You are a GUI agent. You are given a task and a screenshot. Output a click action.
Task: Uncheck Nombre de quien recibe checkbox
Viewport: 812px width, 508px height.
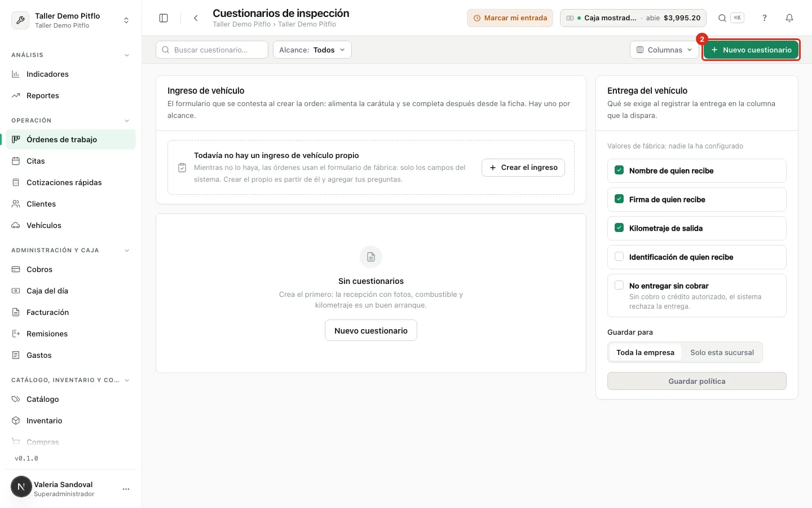tap(619, 170)
